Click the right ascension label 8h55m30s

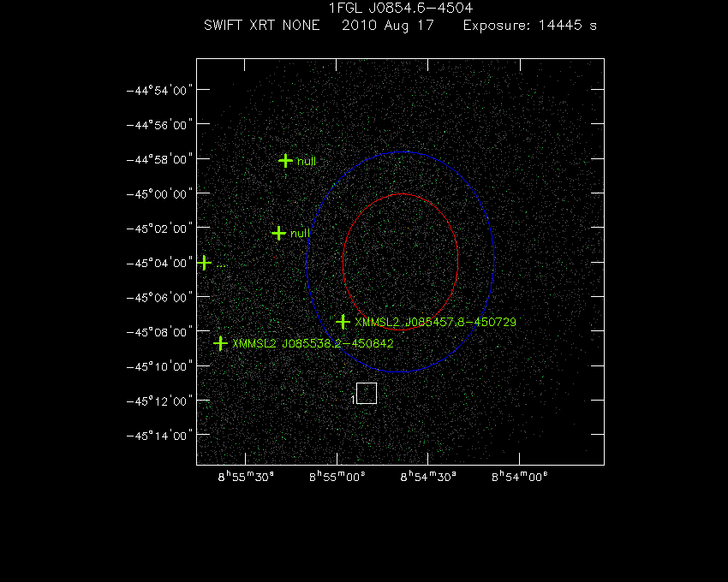point(246,477)
